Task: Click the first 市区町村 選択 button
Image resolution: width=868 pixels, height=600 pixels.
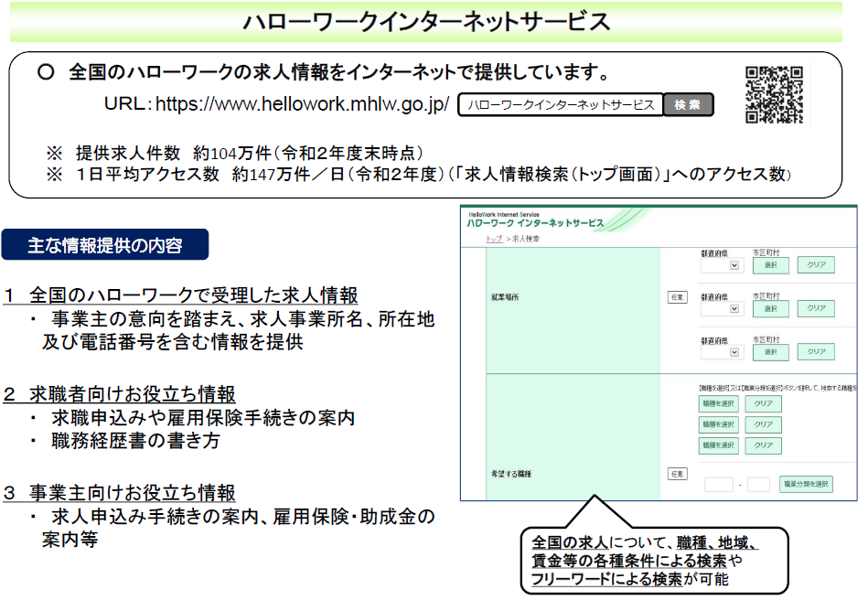Action: pyautogui.click(x=770, y=265)
